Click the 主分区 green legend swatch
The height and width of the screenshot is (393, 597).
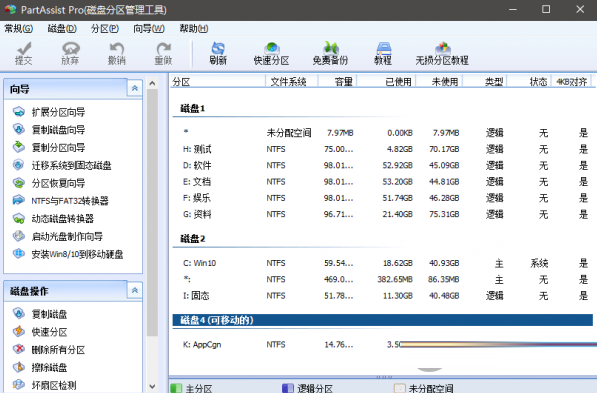coord(176,388)
